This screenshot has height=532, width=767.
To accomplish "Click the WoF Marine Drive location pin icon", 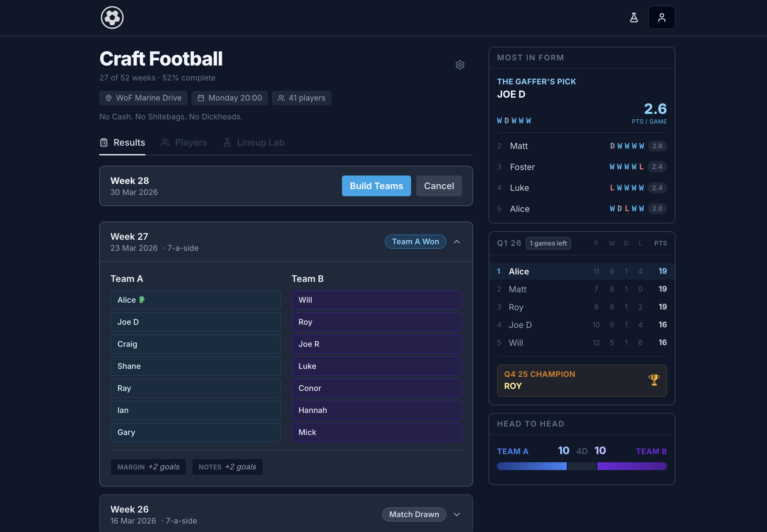I will 108,98.
